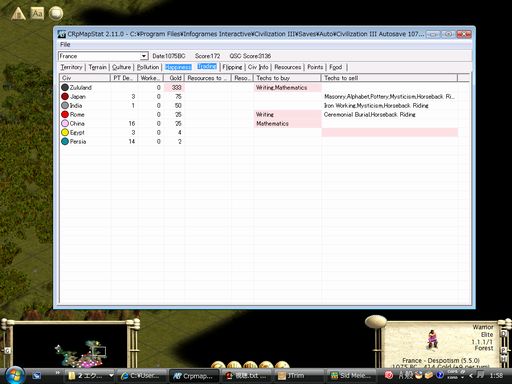Switch to the Territory tab

(x=71, y=67)
